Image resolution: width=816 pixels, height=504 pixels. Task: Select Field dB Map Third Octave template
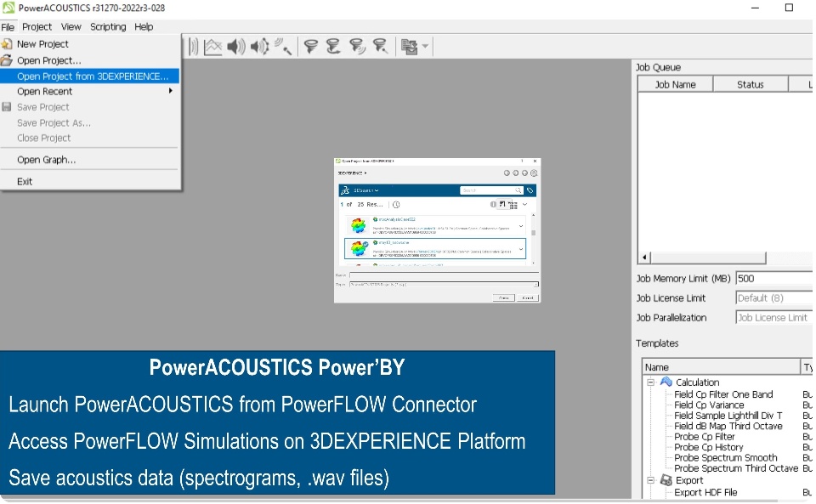728,426
